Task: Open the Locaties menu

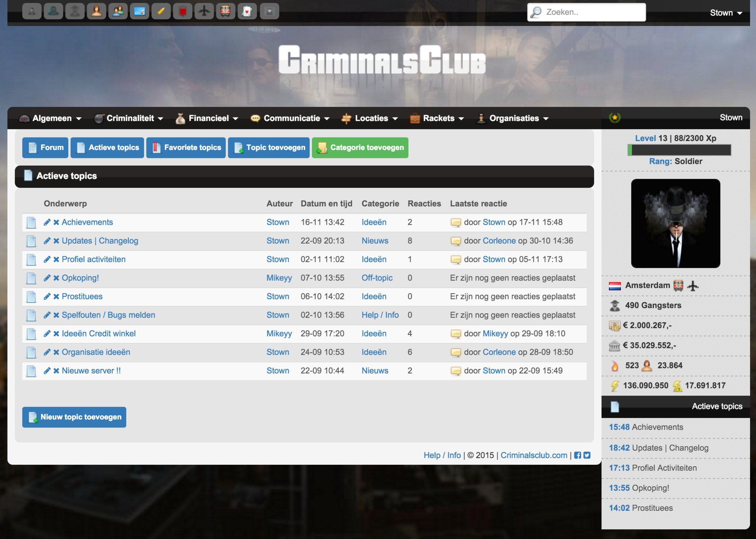Action: pyautogui.click(x=371, y=118)
